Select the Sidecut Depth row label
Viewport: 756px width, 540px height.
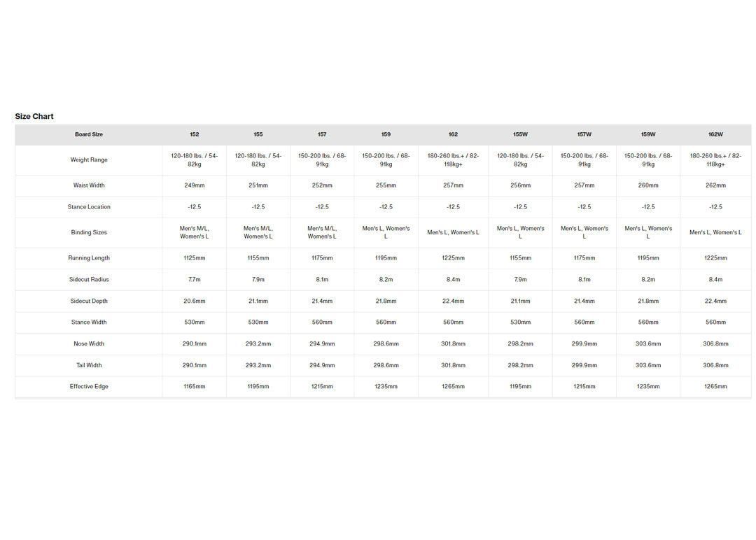[x=89, y=301]
